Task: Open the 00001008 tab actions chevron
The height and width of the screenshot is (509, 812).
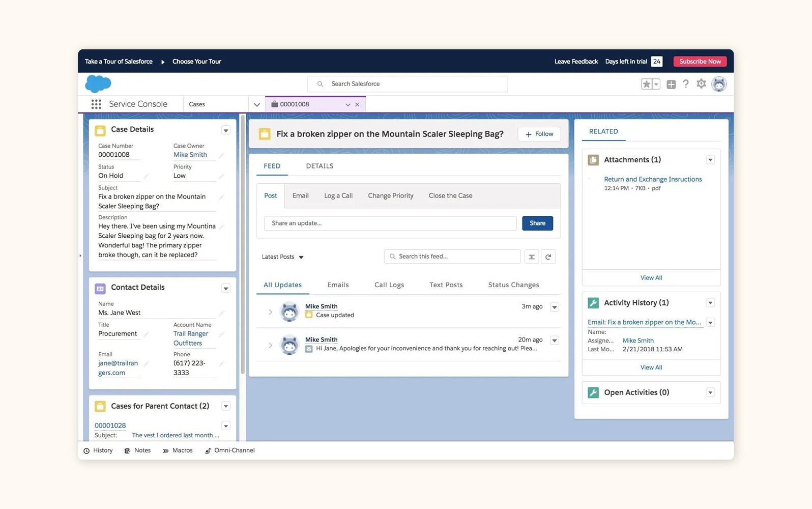Action: point(348,104)
